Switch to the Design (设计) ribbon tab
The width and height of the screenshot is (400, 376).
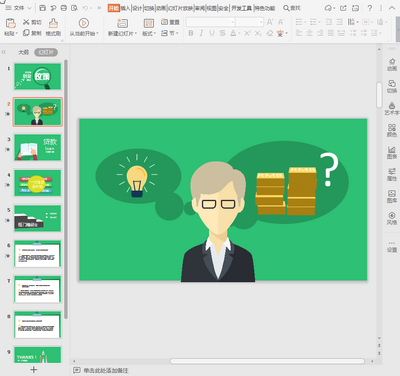[x=137, y=8]
